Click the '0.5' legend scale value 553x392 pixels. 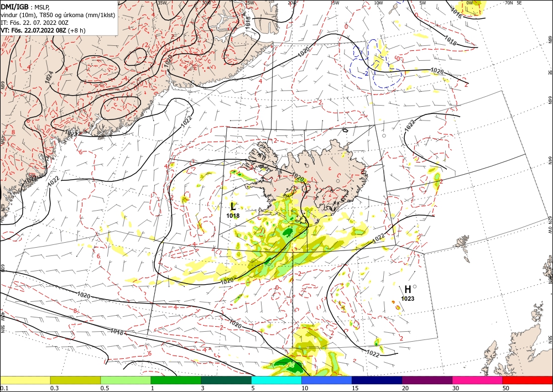(104, 388)
